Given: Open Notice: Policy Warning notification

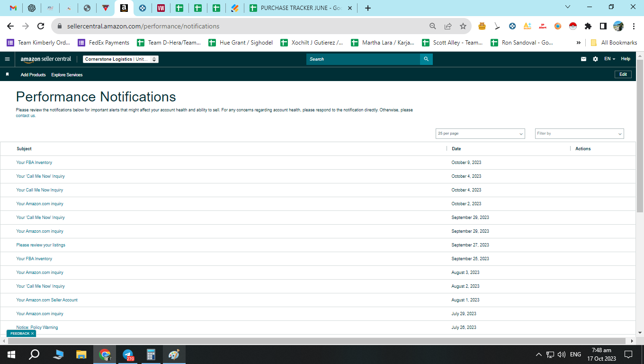Looking at the screenshot, I should (x=37, y=328).
